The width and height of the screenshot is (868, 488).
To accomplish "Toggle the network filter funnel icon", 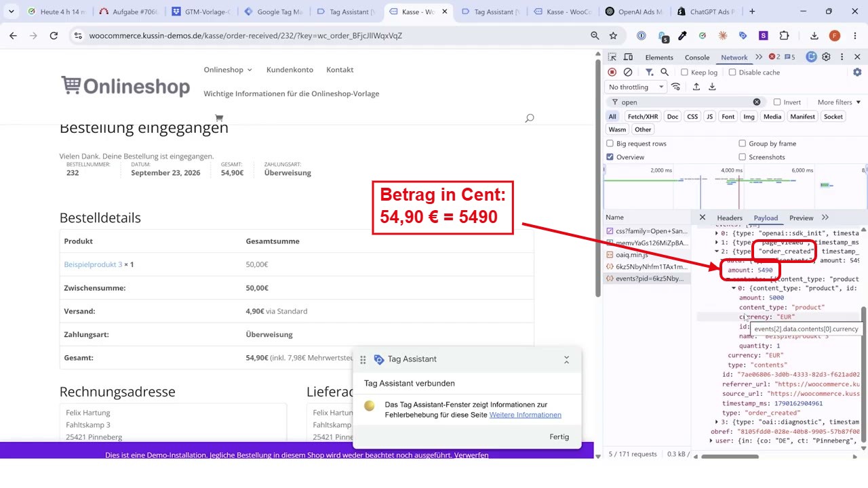I will 649,72.
